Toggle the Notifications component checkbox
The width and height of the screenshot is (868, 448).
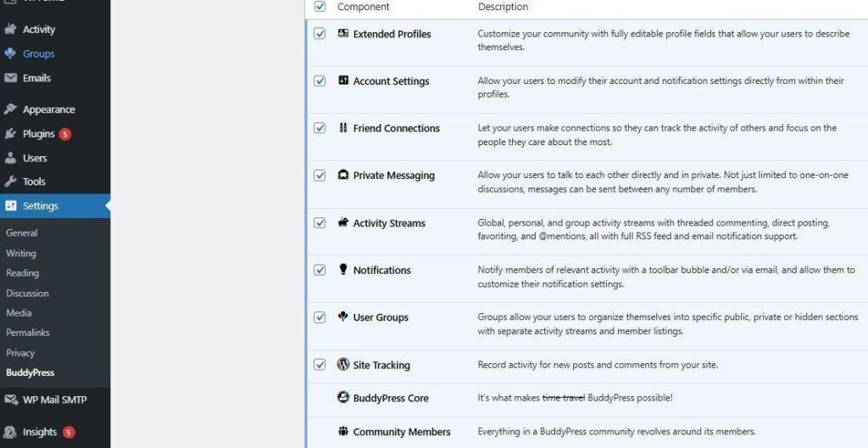320,270
